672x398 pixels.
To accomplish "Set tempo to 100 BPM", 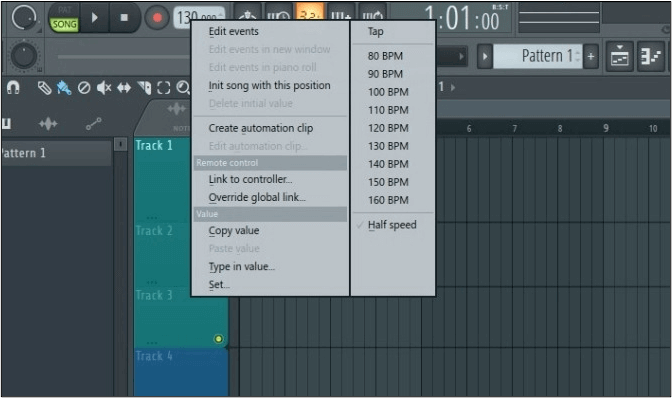I will click(388, 92).
